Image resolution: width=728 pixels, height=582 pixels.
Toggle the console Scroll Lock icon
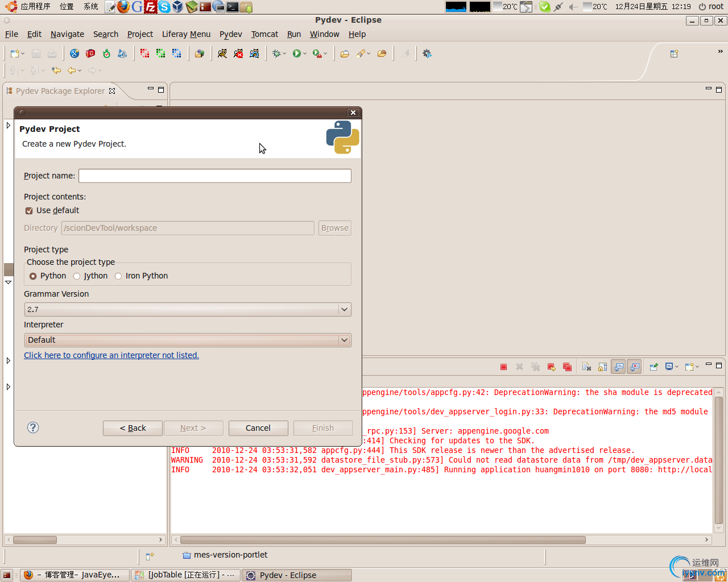click(x=602, y=367)
